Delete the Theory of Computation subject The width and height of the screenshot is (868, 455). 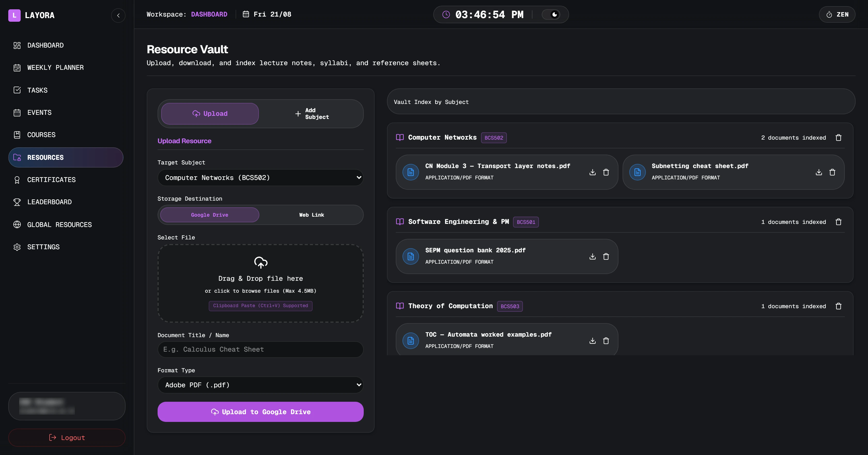click(839, 306)
